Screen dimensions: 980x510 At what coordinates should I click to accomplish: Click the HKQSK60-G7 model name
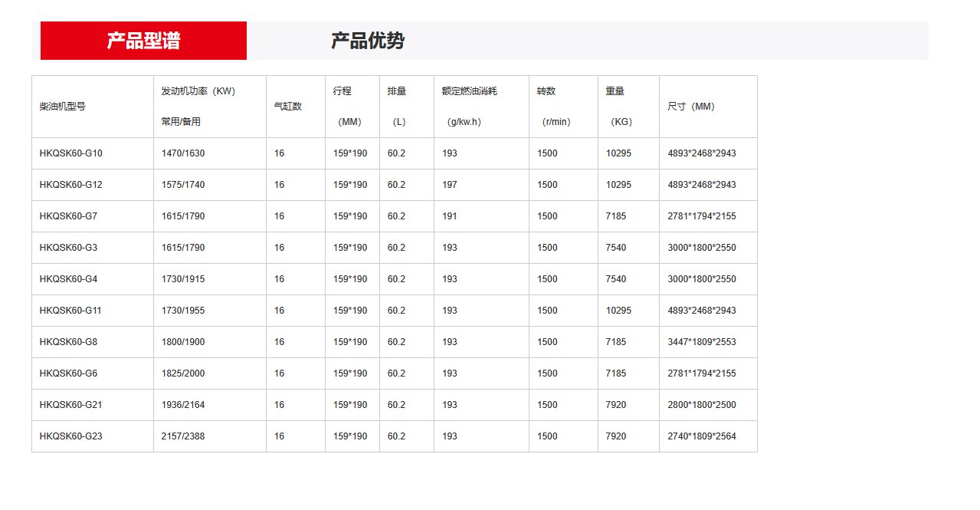(x=69, y=216)
